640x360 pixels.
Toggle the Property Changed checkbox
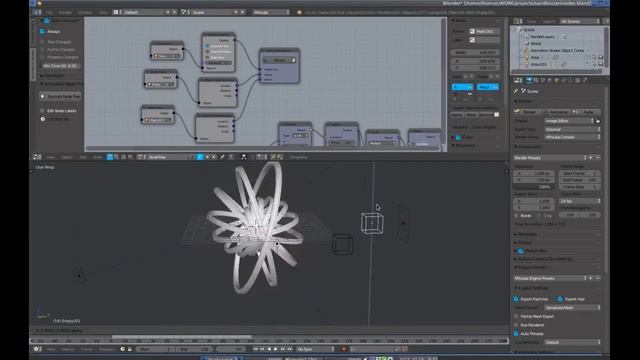point(42,57)
